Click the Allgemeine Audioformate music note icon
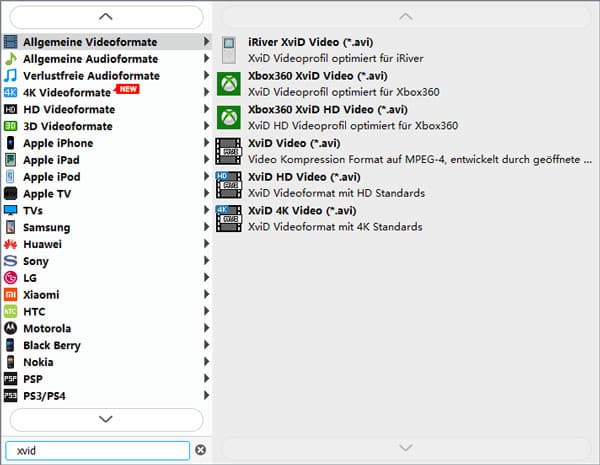Image resolution: width=600 pixels, height=465 pixels. [10, 59]
